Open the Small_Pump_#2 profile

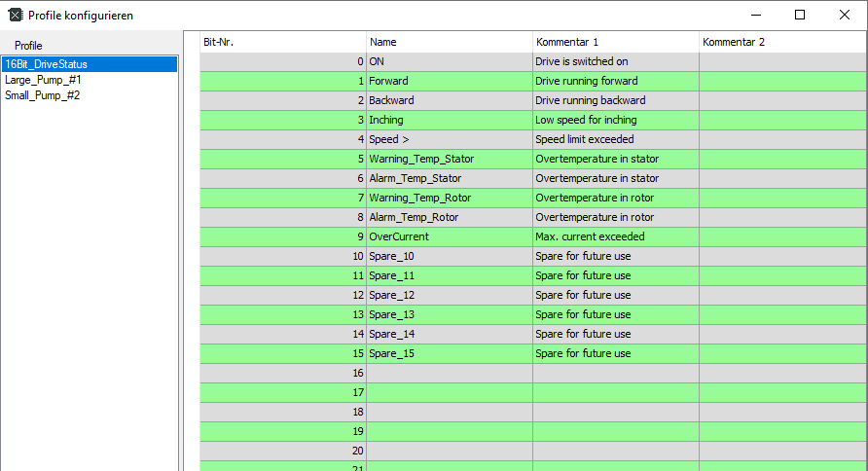pos(42,95)
